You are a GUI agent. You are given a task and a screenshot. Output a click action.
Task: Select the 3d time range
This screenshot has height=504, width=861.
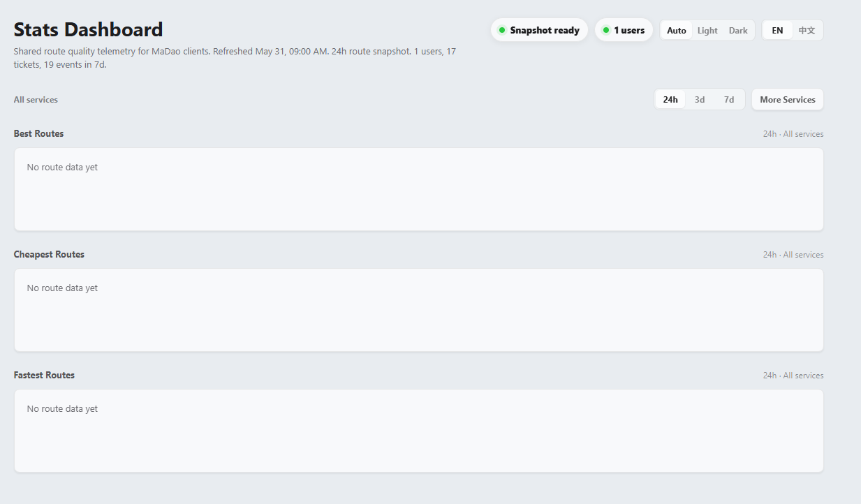700,99
